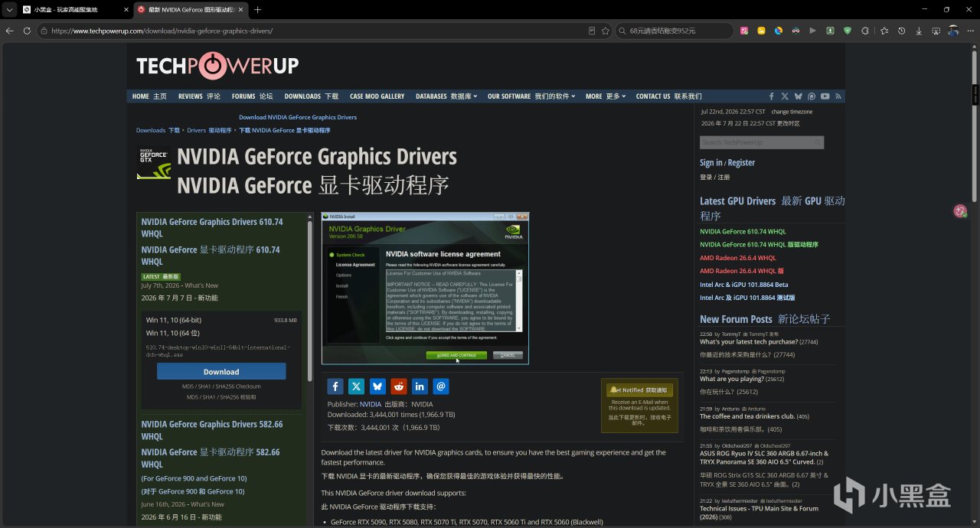Screen dimensions: 980x528
Task: Open AMD Radeon 26.6.4 WHQL sidebar link
Action: (x=738, y=258)
